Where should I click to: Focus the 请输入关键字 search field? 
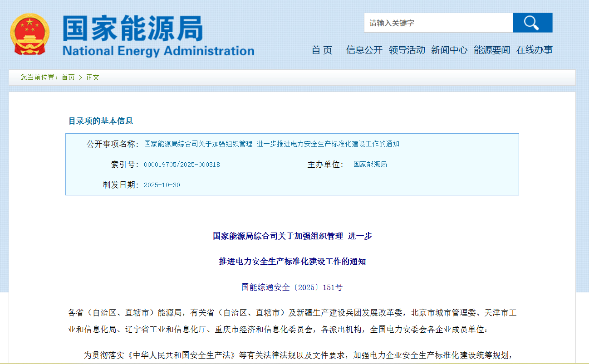(x=438, y=23)
